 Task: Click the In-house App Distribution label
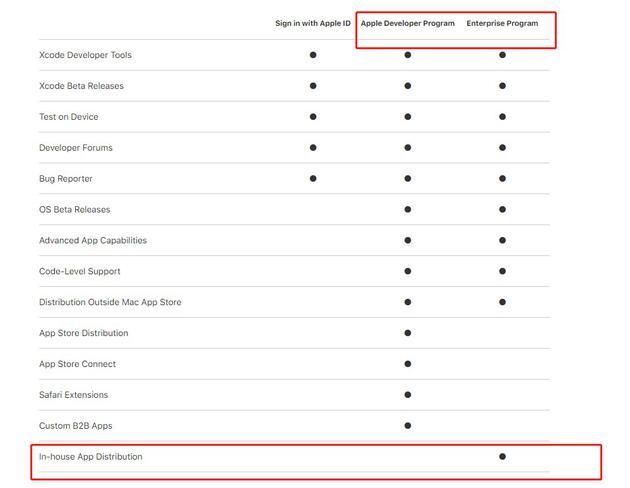91,457
